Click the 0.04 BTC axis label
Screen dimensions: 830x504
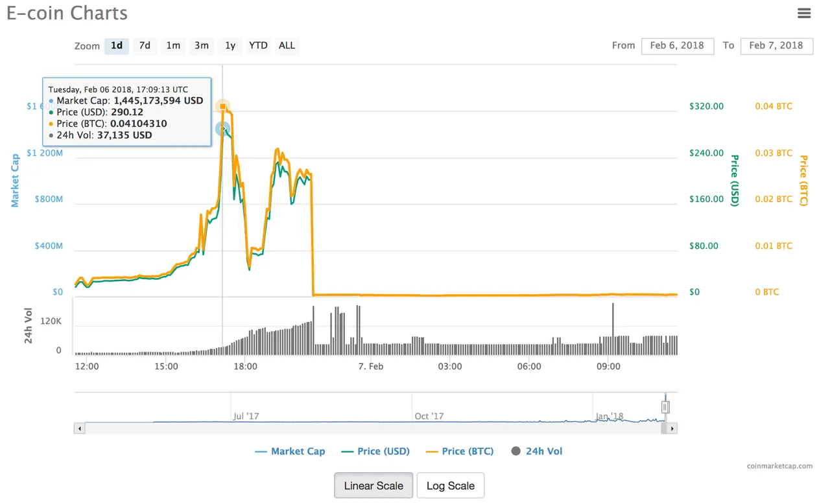tap(774, 106)
